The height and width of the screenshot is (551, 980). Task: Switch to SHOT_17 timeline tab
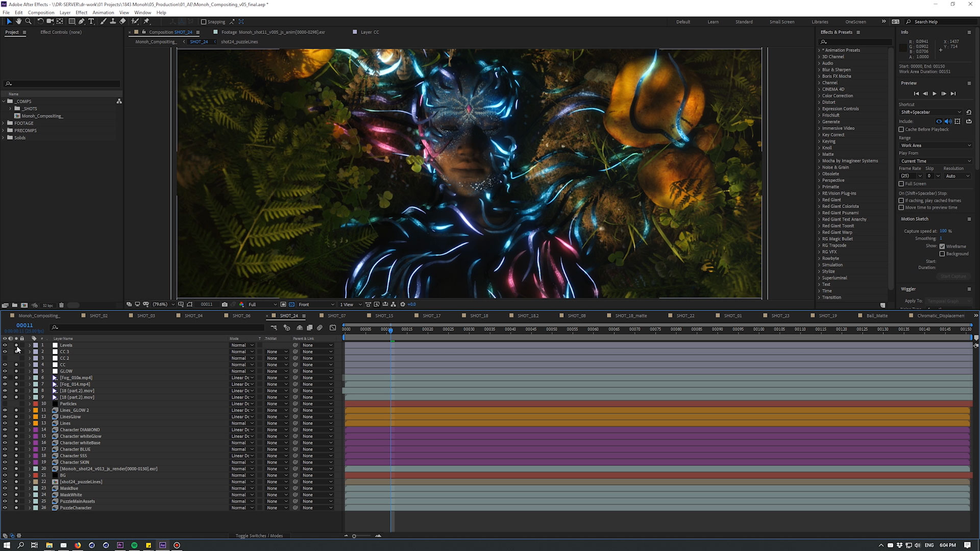point(431,316)
